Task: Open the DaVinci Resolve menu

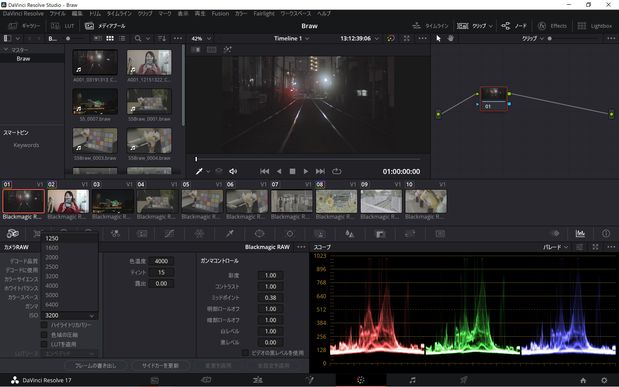Action: coord(23,13)
